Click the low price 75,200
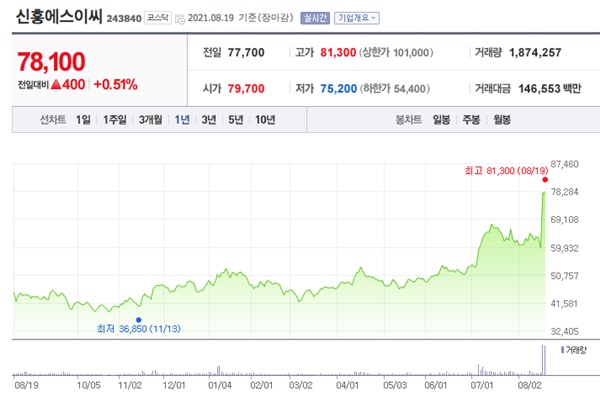Screen dimensions: 600x396 coord(338,89)
